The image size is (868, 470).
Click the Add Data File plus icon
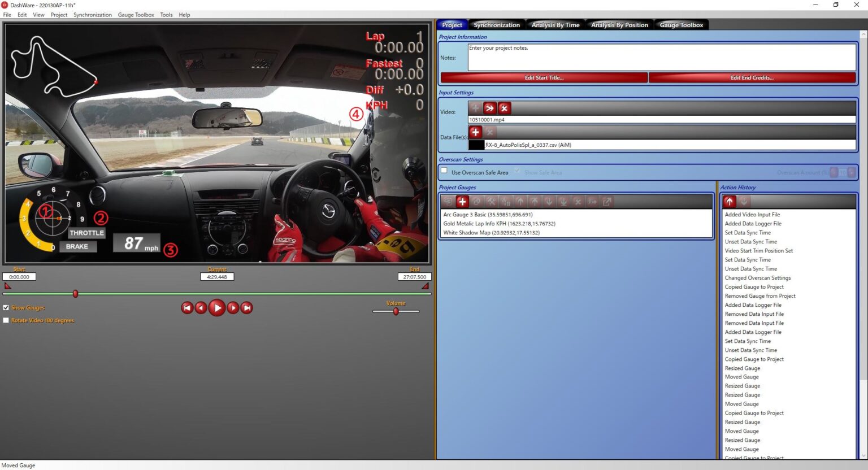pyautogui.click(x=475, y=132)
